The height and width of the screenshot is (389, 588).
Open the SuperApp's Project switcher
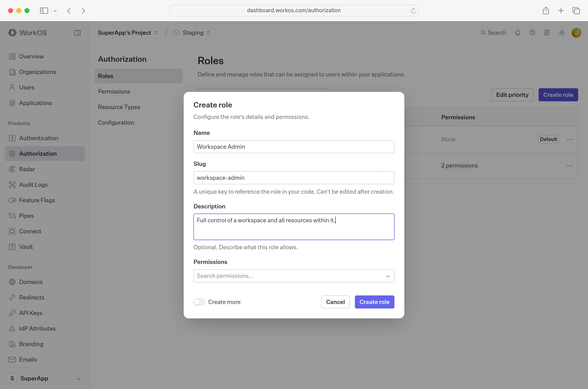pos(128,33)
